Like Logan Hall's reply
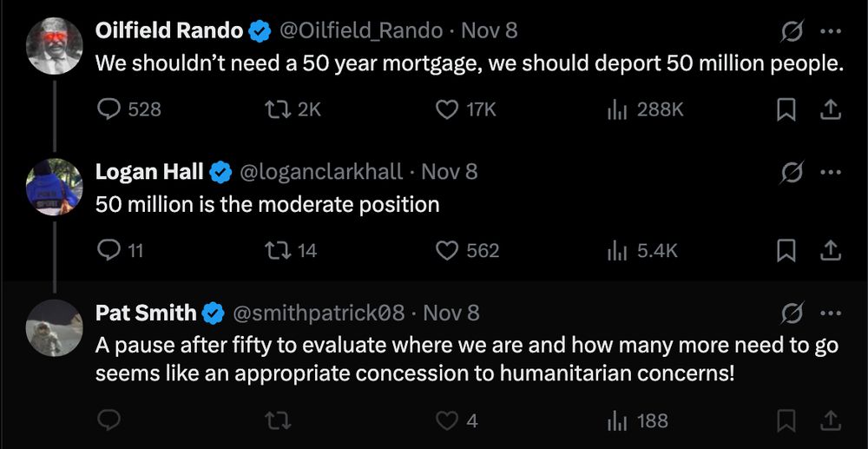 (x=445, y=251)
